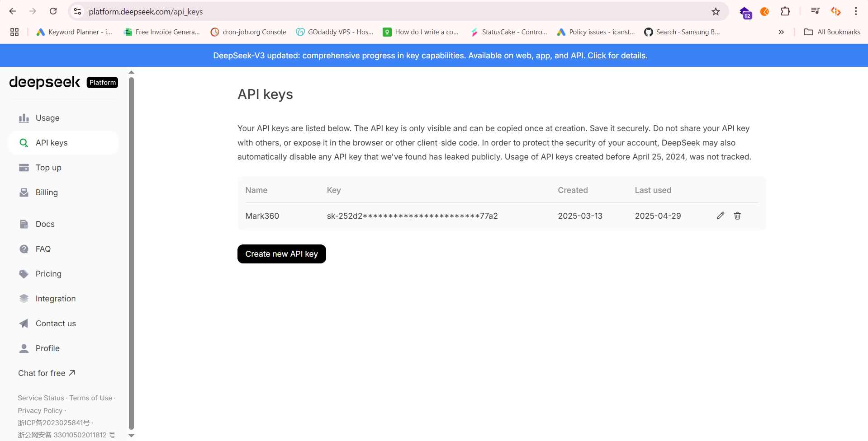
Task: Click the Usage bar chart icon
Action: click(x=24, y=118)
